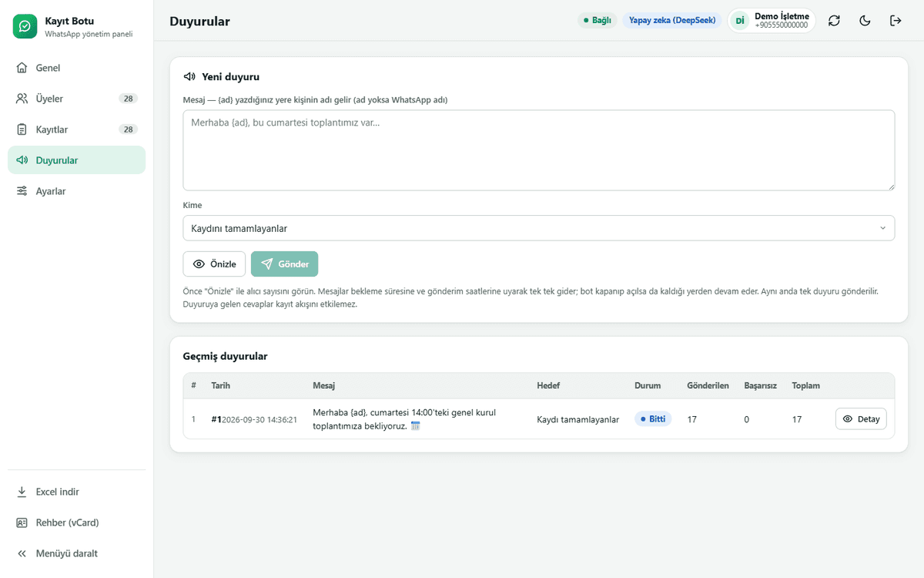Viewport: 924px width, 578px height.
Task: Focus the announcement message text area
Action: pyautogui.click(x=539, y=150)
